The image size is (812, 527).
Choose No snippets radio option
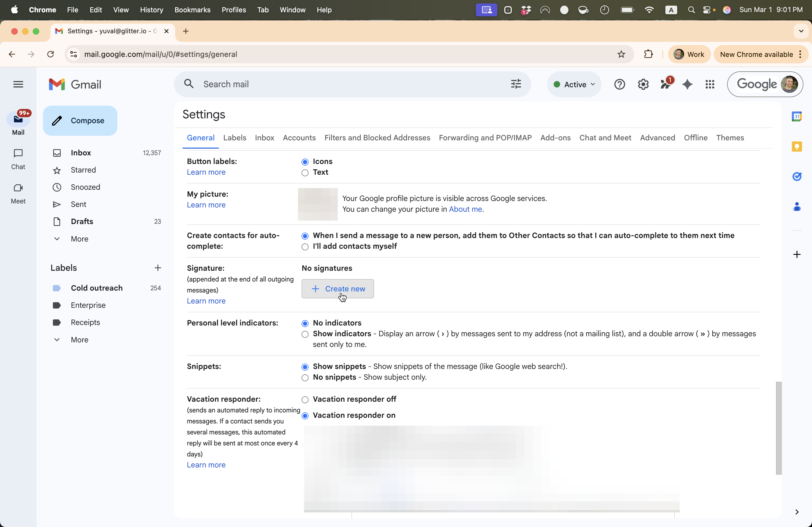[x=305, y=378]
